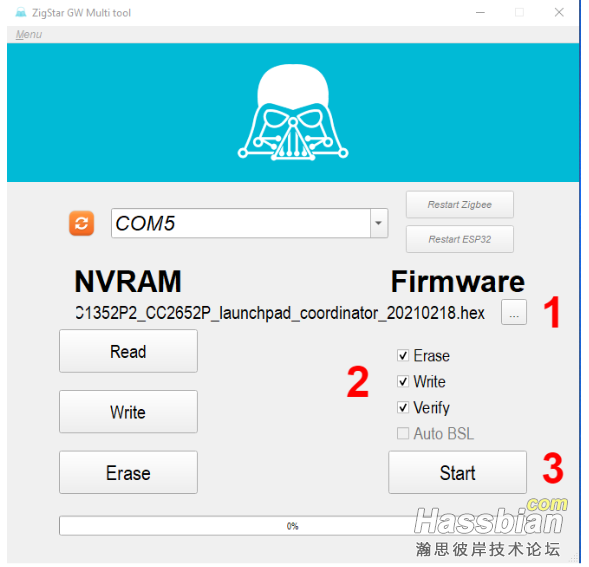Close the ZigStar GW Multi tool window

click(559, 12)
